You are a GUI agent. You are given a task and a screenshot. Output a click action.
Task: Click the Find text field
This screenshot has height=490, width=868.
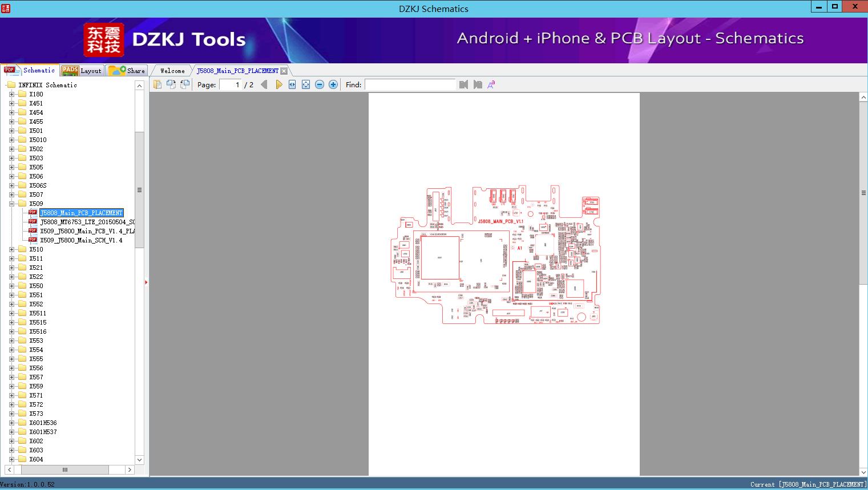pyautogui.click(x=410, y=84)
